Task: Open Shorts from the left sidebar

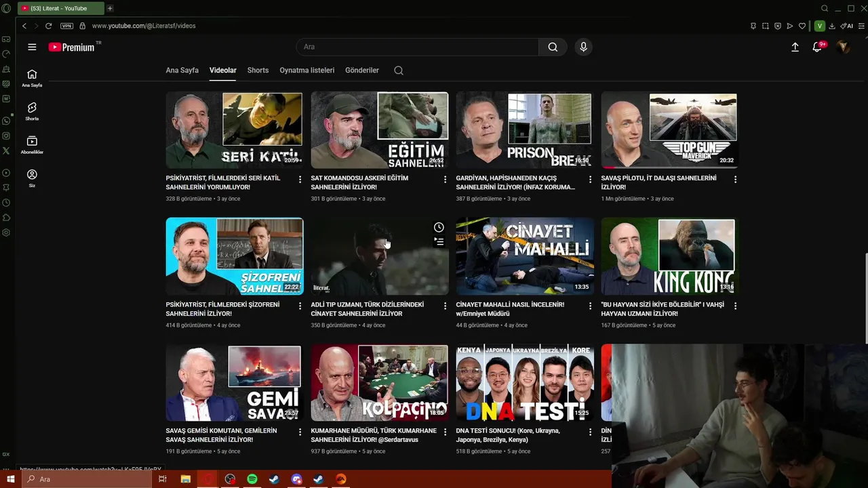Action: click(x=32, y=111)
